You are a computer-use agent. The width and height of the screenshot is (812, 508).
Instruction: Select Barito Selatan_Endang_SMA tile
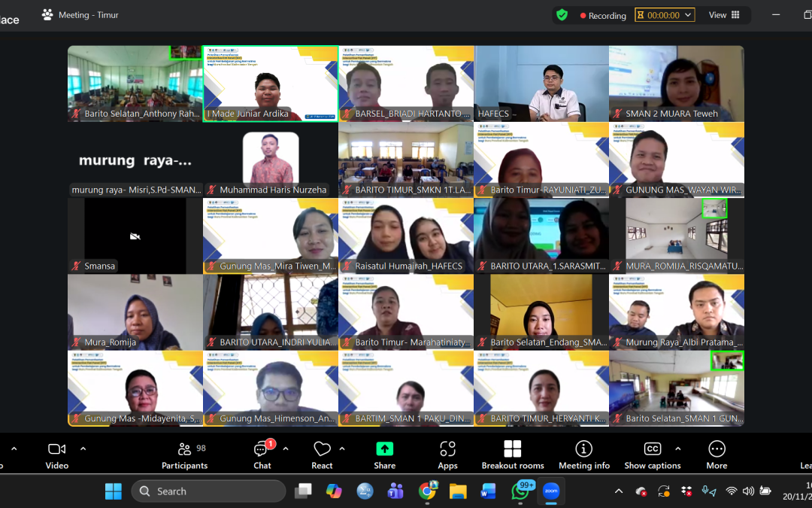[x=541, y=312]
